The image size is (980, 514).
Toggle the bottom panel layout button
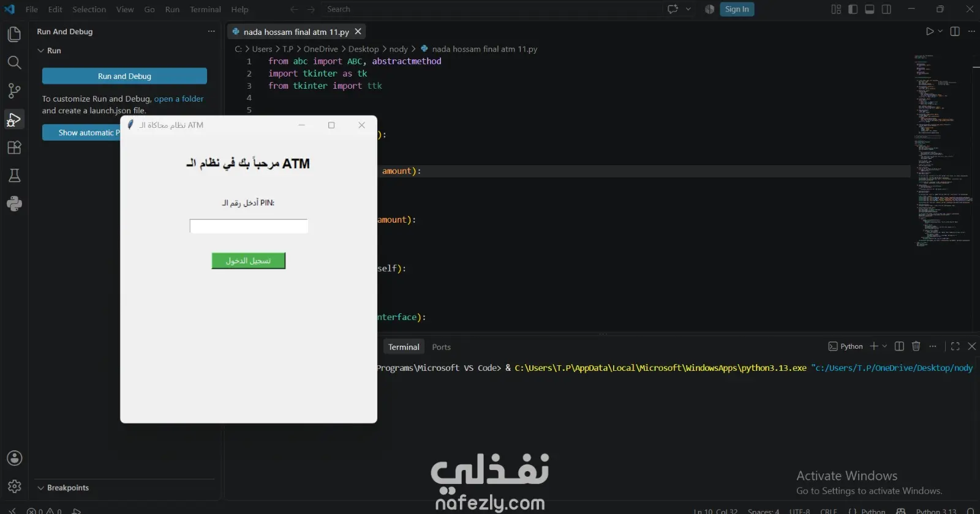[x=869, y=9]
